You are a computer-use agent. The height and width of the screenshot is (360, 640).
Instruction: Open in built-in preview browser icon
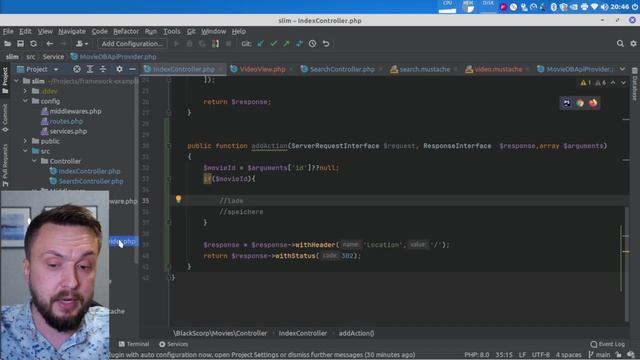click(x=567, y=103)
